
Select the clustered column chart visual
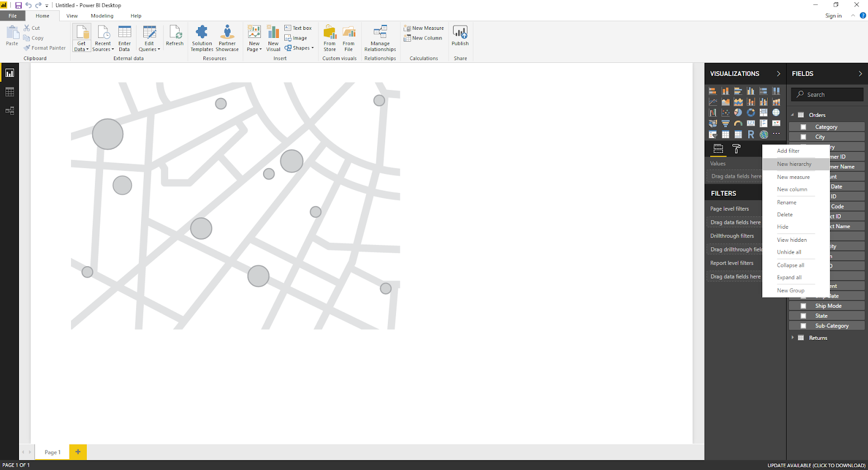[751, 91]
